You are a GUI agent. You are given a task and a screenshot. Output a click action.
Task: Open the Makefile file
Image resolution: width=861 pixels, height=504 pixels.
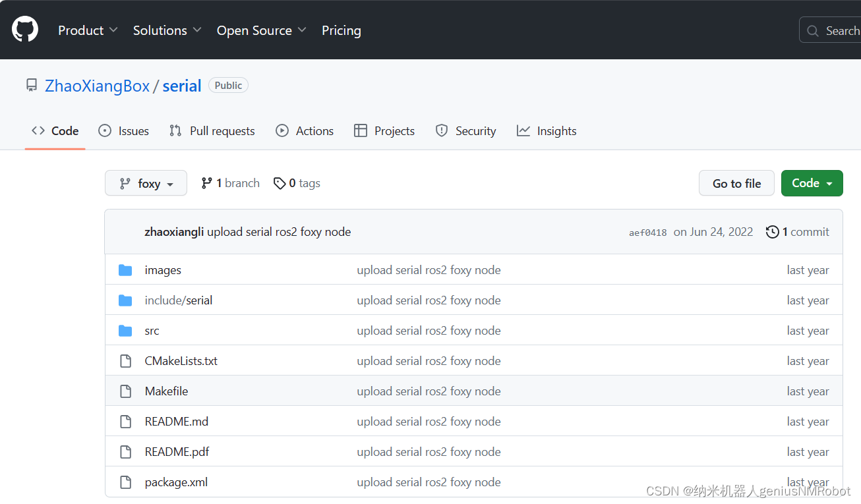point(166,391)
